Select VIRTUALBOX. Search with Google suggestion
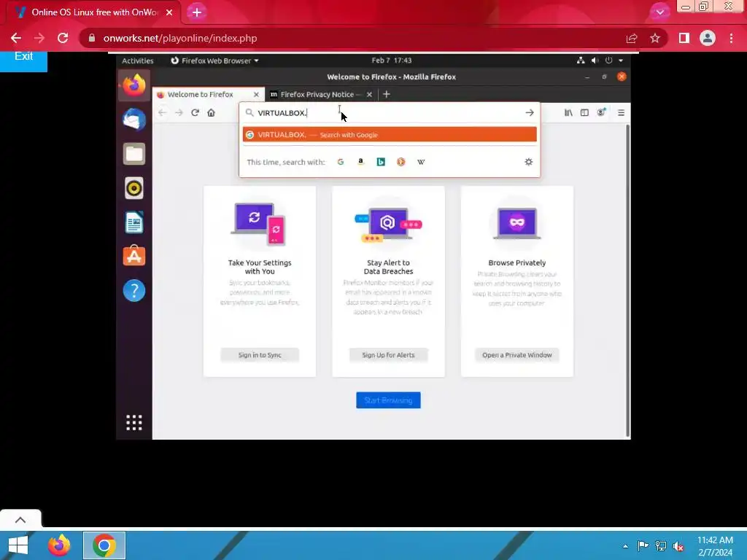 click(x=390, y=135)
